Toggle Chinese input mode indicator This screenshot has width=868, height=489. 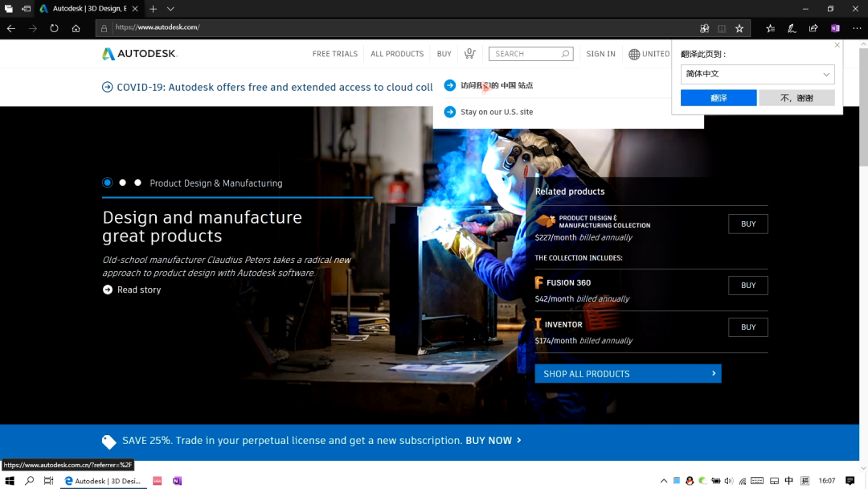[x=789, y=481]
